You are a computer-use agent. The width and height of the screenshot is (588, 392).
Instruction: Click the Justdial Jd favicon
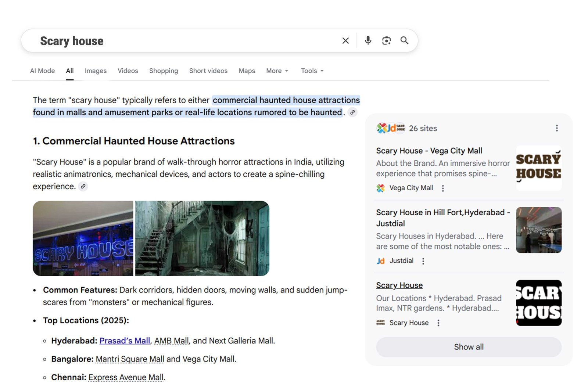380,261
